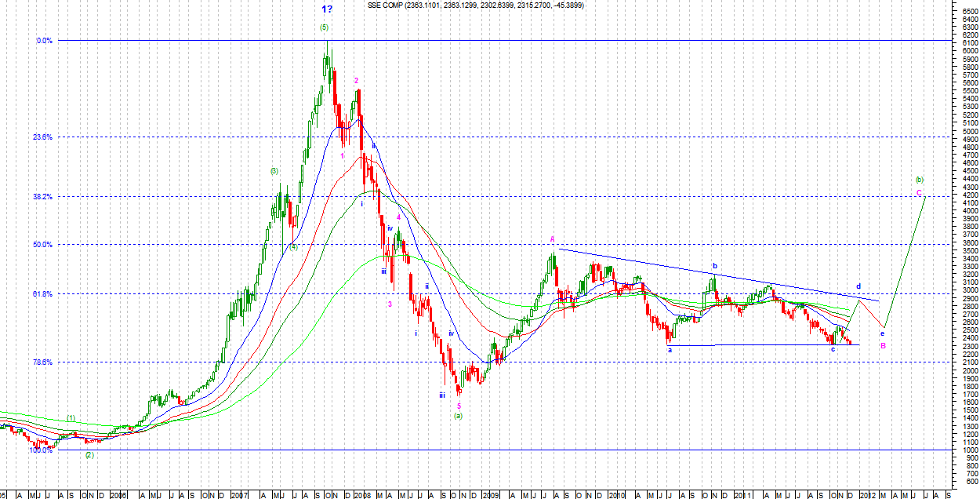This screenshot has height=499, width=980.
Task: Select the green (2) wave label near 2005 low
Action: pyautogui.click(x=89, y=455)
